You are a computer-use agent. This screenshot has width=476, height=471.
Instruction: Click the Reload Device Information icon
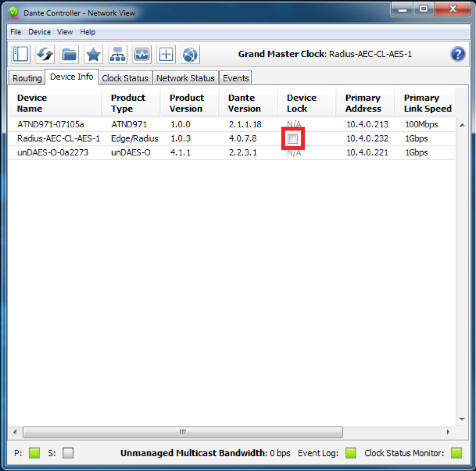[45, 54]
